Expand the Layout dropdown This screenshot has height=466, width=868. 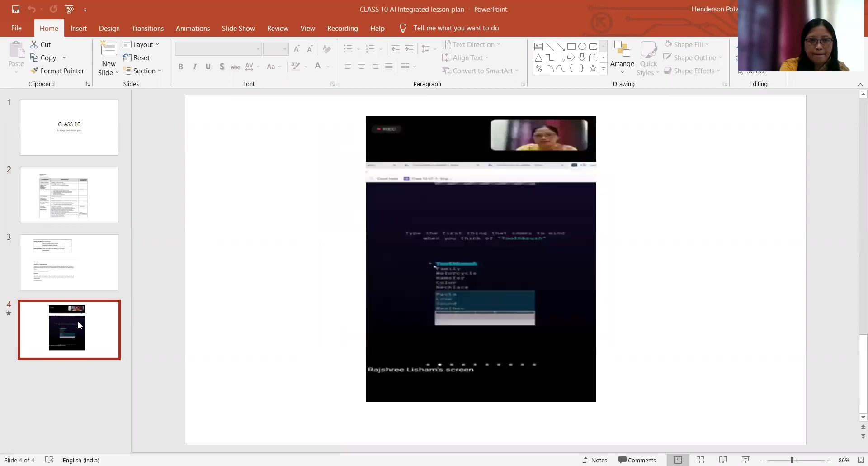(141, 44)
